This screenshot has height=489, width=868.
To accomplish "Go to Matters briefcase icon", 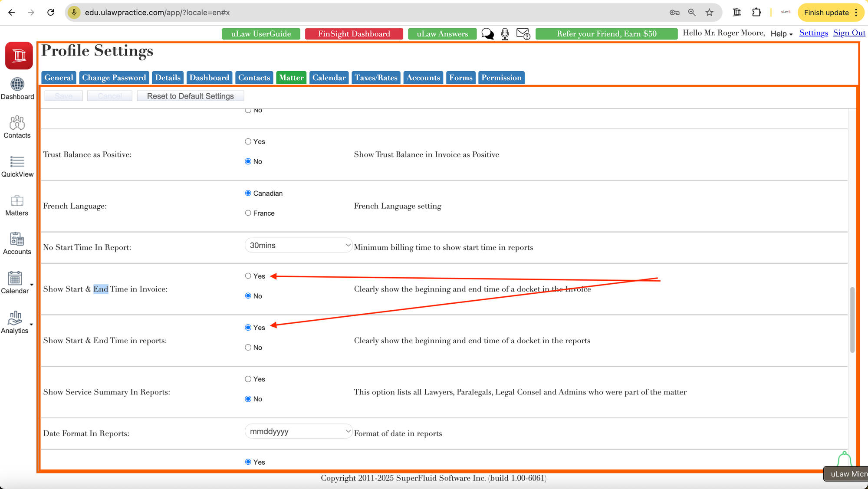I will click(x=17, y=201).
